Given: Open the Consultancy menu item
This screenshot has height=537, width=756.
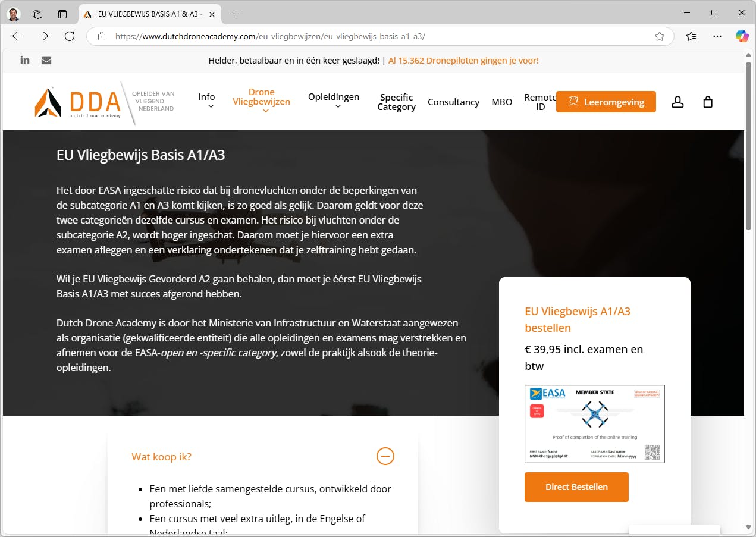Looking at the screenshot, I should click(x=453, y=102).
